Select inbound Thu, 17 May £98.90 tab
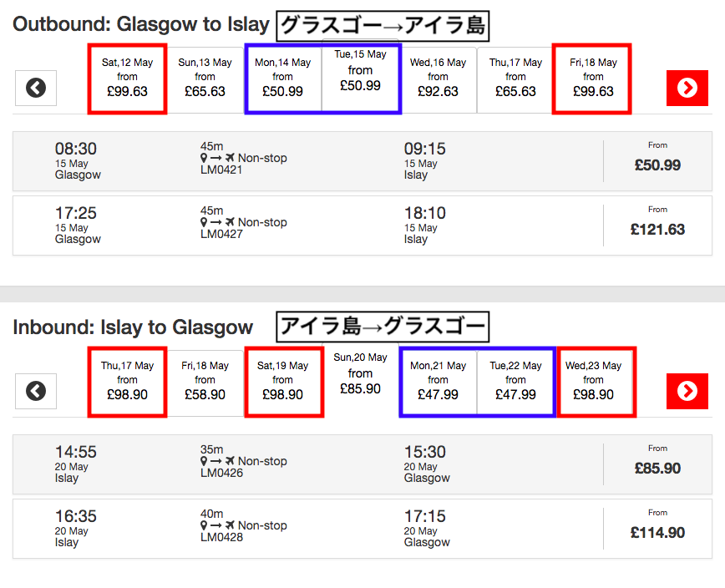Screen dimensions: 725x588 [128, 381]
